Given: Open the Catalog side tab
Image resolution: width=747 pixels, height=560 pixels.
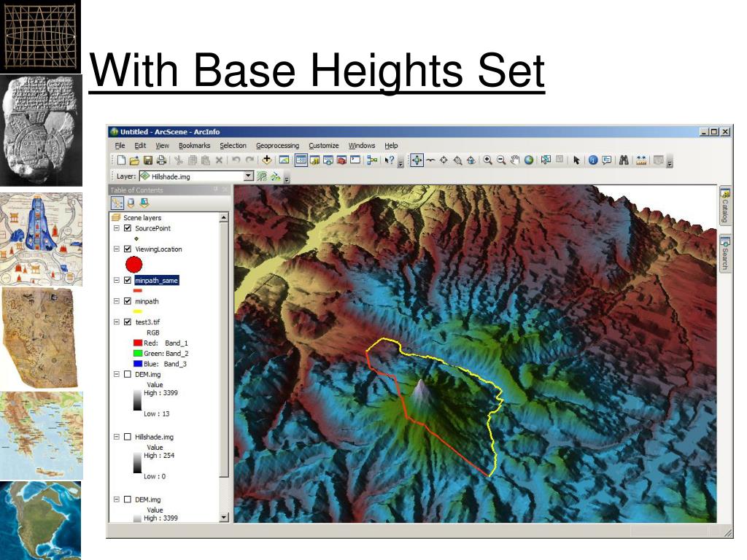Looking at the screenshot, I should pyautogui.click(x=724, y=205).
